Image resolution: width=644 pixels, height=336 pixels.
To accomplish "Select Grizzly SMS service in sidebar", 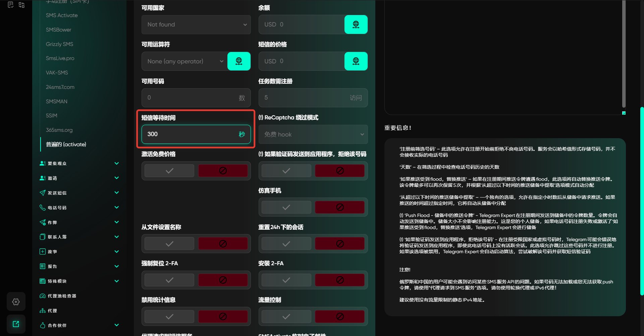I will coord(59,44).
